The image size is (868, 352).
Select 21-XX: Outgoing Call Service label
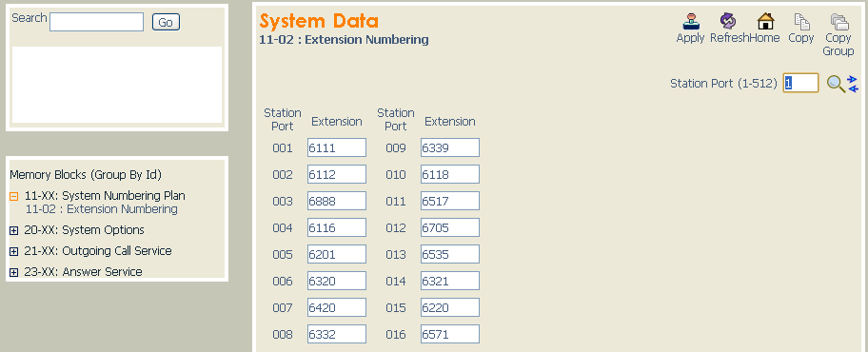(98, 251)
